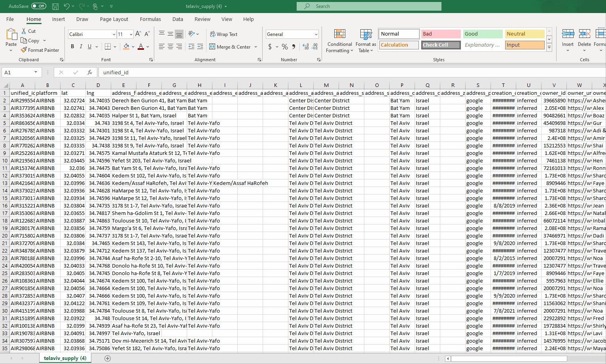This screenshot has height=364, width=606.
Task: Click the Decrease Font Size icon
Action: coord(147,34)
